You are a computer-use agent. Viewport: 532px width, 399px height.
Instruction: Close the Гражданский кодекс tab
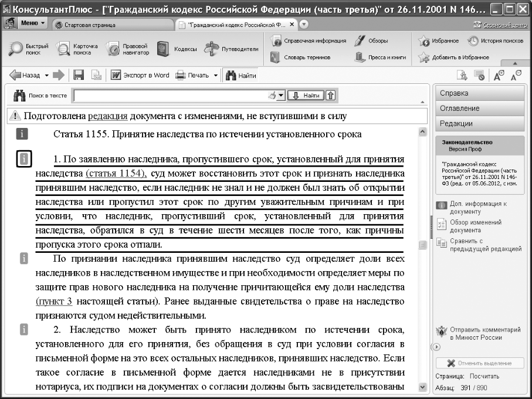292,25
